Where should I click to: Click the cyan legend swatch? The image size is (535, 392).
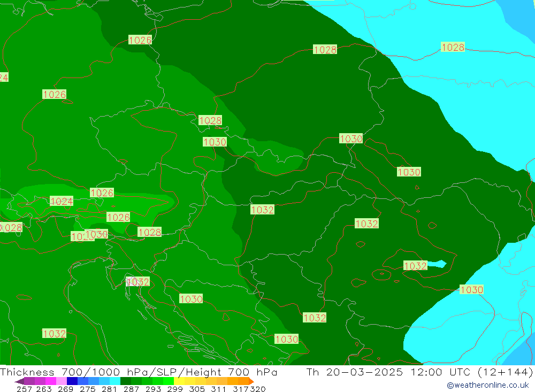coord(115,381)
